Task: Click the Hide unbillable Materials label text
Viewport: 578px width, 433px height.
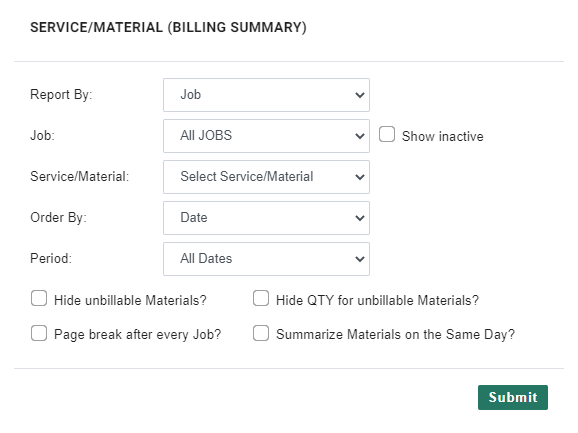Action: point(130,300)
